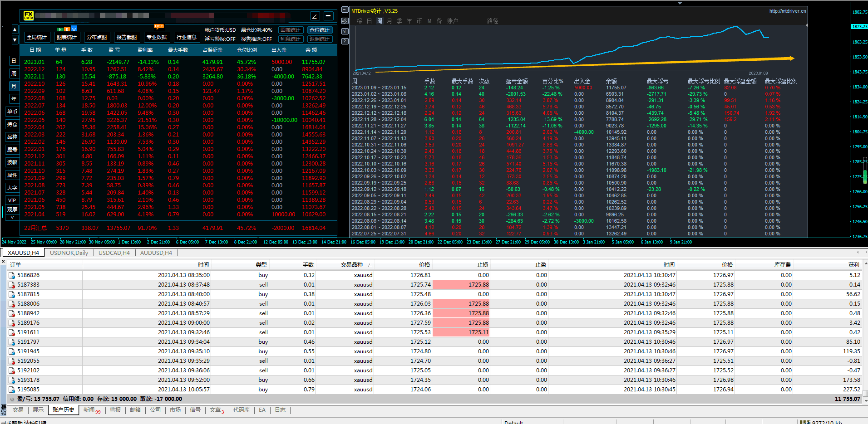This screenshot has height=424, width=868.
Task: Click the 1725.88 stop-loss cell of order 5187383
Action: click(461, 285)
